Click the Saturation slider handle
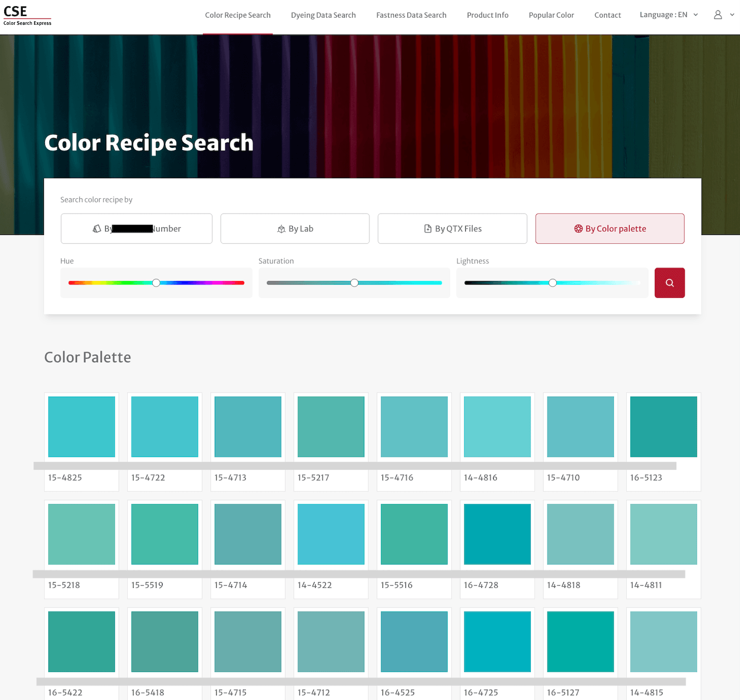This screenshot has height=700, width=740. pyautogui.click(x=354, y=282)
